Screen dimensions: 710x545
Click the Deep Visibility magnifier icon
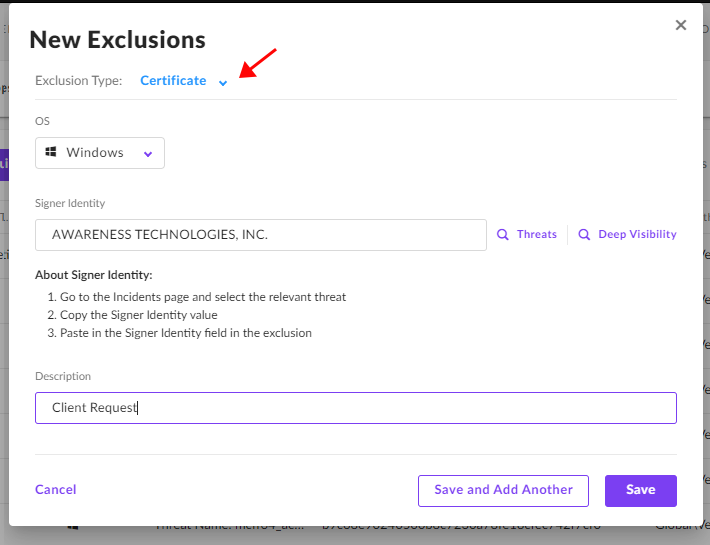[x=584, y=234]
